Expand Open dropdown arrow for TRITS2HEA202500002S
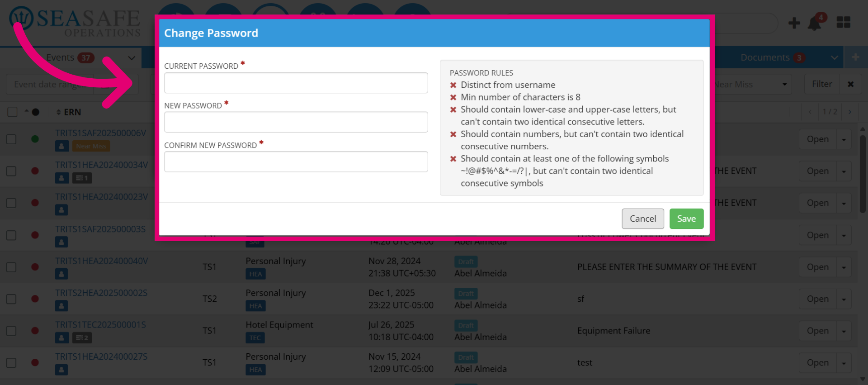This screenshot has height=385, width=868. (844, 299)
